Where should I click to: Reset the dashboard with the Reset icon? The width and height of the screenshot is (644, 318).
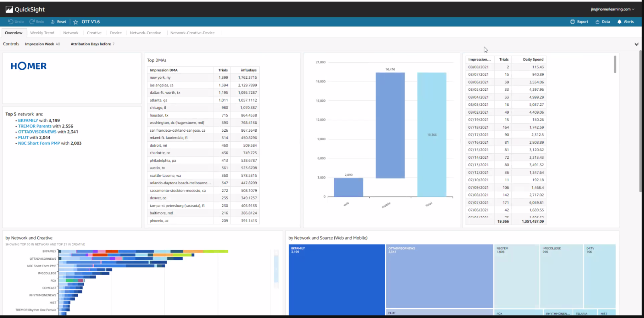tap(53, 22)
